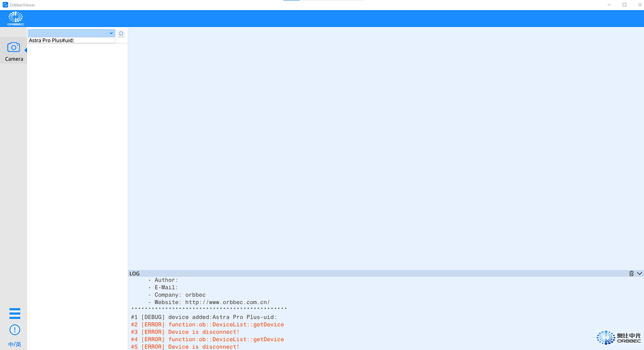The width and height of the screenshot is (644, 350).
Task: Click the OrbbecViewer title bar app icon
Action: click(5, 4)
